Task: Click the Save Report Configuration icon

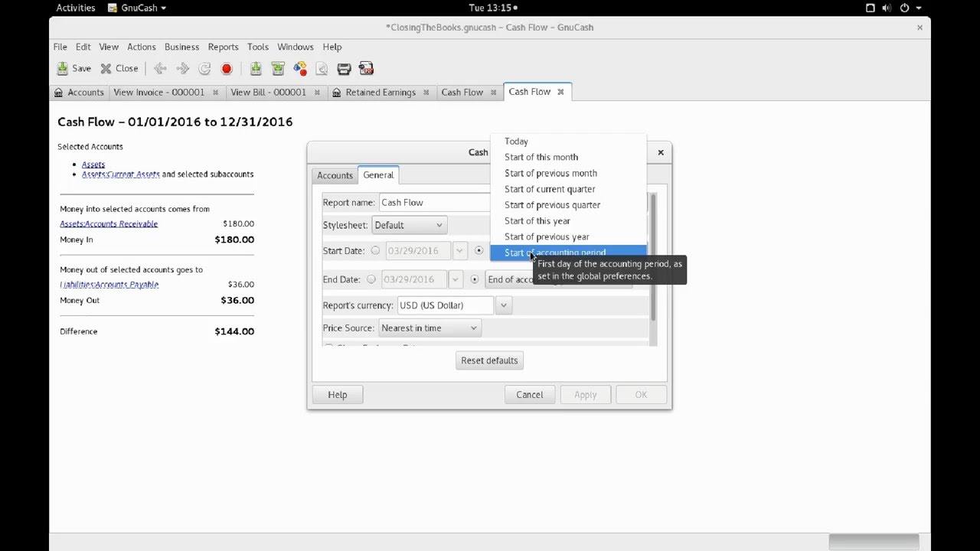Action: click(x=256, y=69)
